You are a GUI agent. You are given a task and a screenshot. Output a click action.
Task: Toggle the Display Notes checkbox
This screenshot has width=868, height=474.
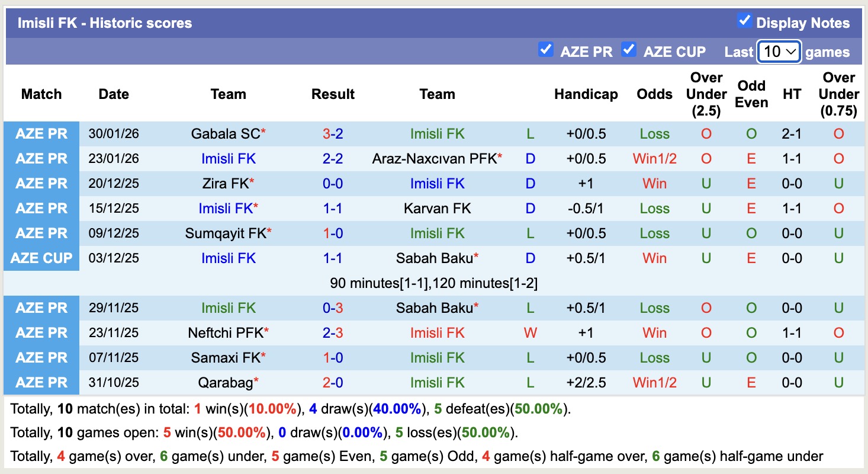pos(744,21)
